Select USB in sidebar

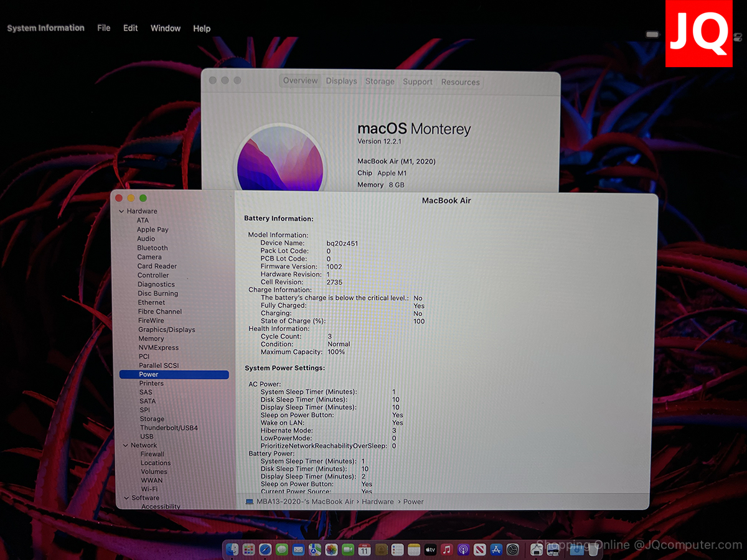pyautogui.click(x=147, y=437)
